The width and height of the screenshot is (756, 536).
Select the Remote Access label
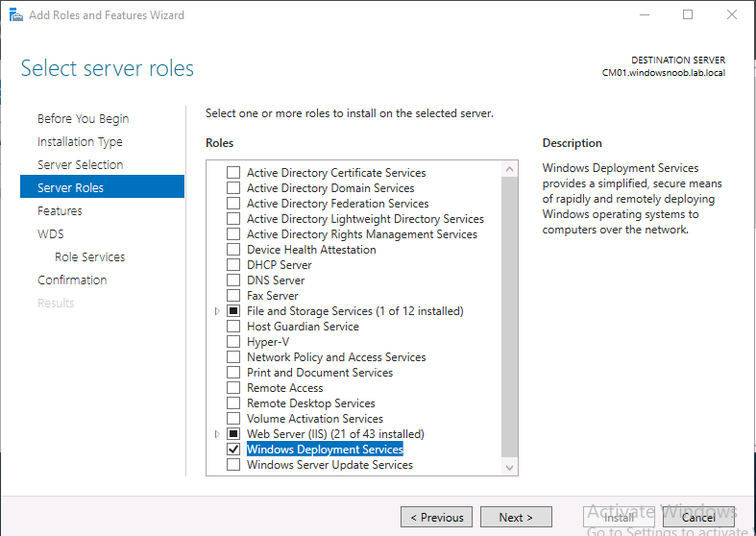(285, 388)
